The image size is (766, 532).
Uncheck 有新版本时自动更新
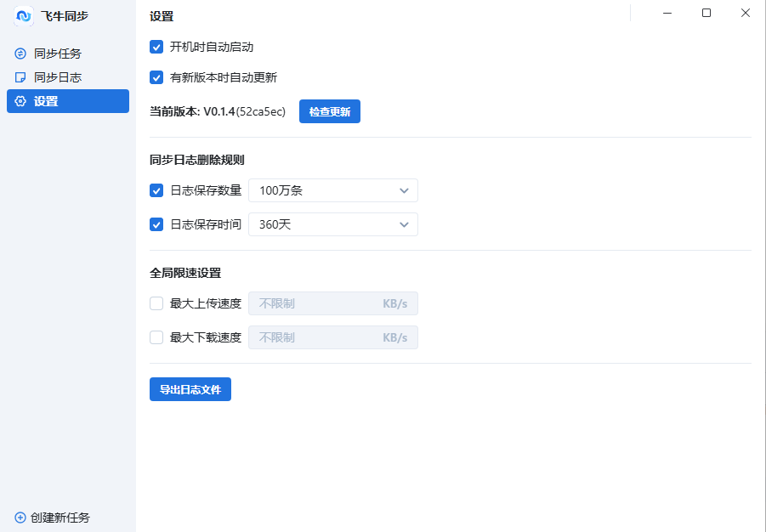(156, 77)
